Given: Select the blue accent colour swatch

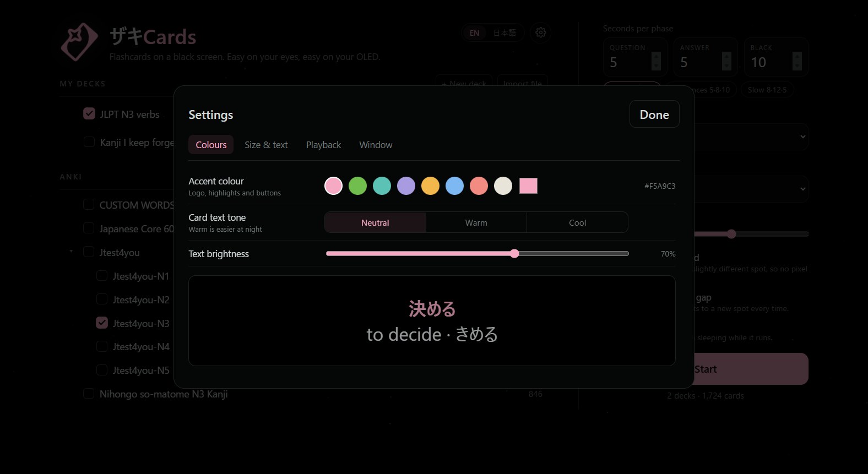Looking at the screenshot, I should pyautogui.click(x=454, y=186).
